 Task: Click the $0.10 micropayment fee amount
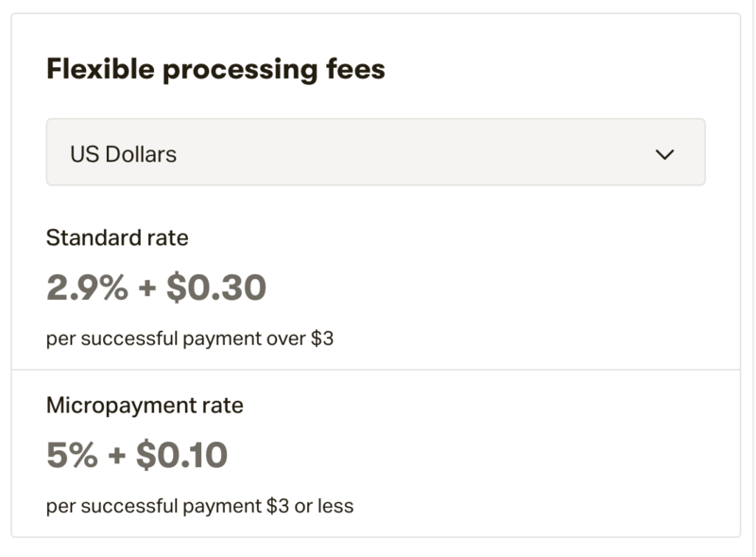pos(181,455)
